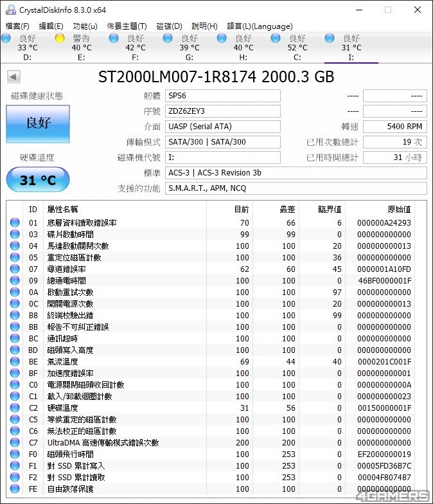This screenshot has width=433, height=504.
Task: Click the transfer mode field SATA/300
Action: pyautogui.click(x=222, y=142)
